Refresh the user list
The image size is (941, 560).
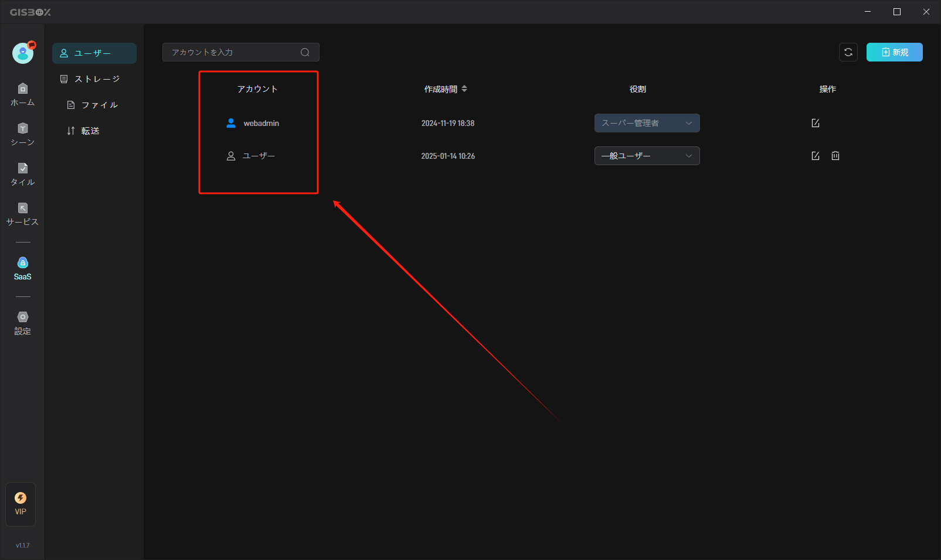pyautogui.click(x=848, y=52)
